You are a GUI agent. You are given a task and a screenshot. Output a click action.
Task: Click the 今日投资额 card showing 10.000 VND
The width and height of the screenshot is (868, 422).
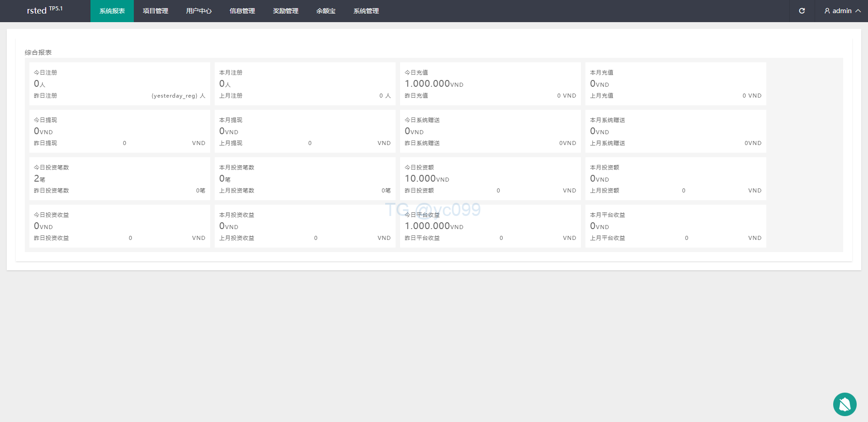[x=490, y=179]
